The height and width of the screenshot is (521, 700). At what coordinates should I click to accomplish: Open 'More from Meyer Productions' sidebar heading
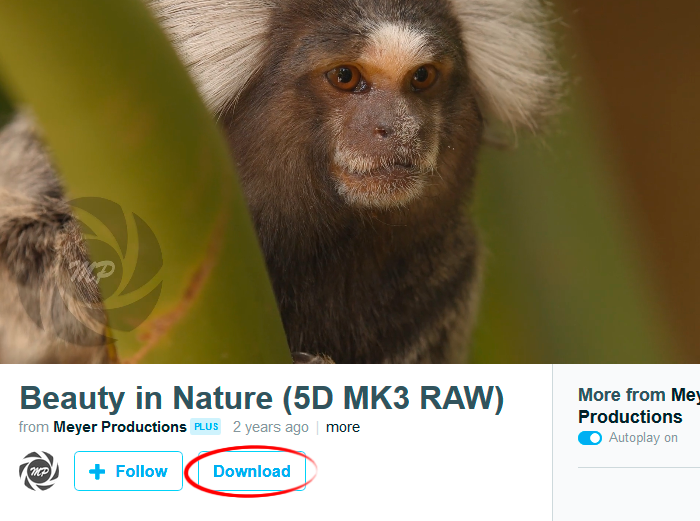[x=639, y=406]
